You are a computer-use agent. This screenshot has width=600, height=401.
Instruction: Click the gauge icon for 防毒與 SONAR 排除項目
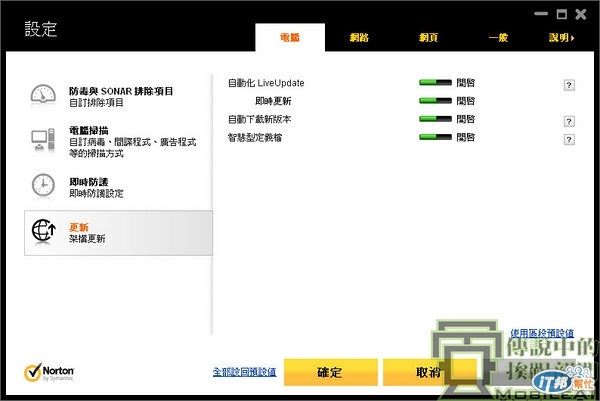[x=43, y=95]
